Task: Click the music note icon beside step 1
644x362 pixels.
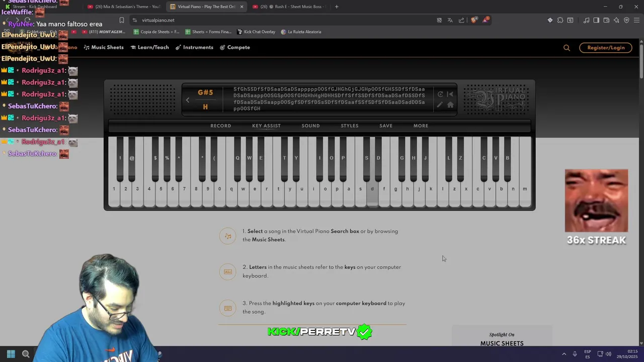Action: tap(228, 236)
